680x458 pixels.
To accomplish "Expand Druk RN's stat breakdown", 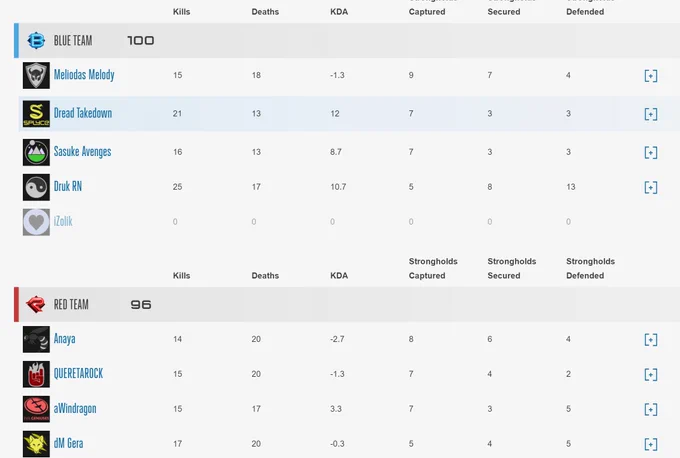I will (651, 187).
